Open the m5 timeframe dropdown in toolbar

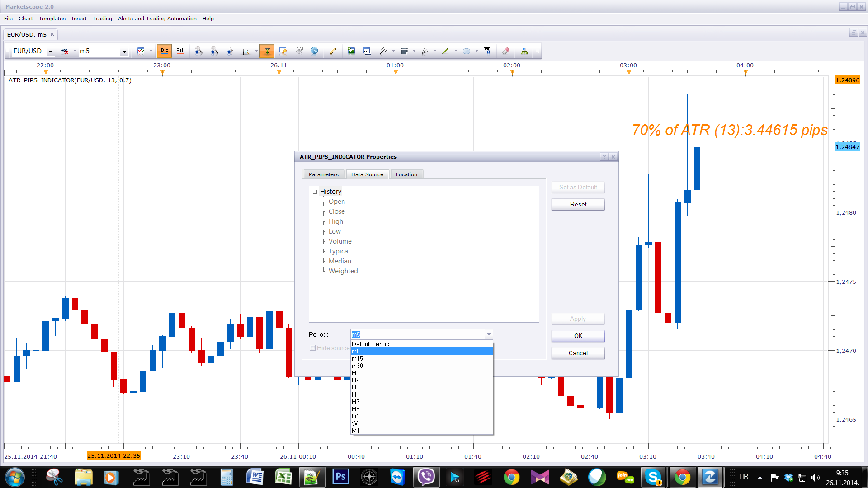[x=124, y=52]
